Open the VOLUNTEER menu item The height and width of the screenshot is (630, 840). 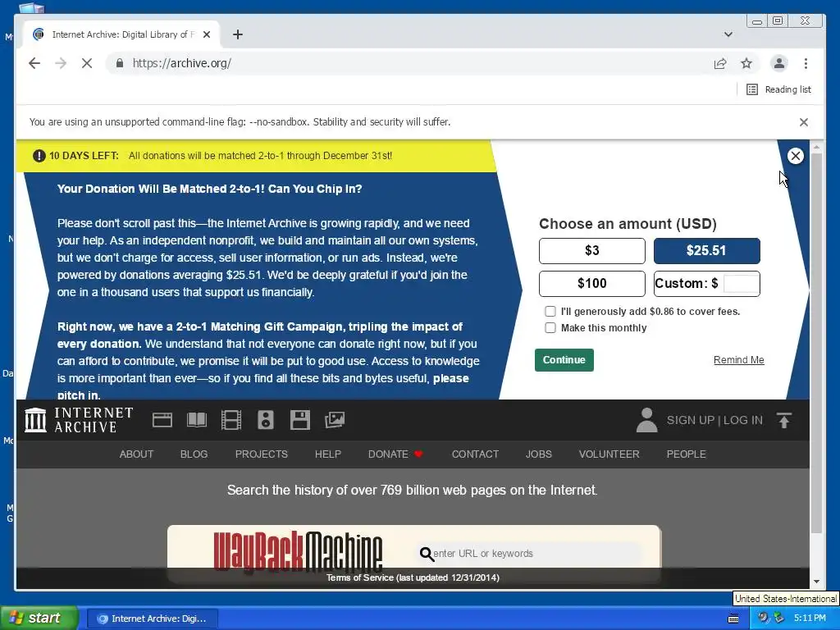click(x=609, y=454)
